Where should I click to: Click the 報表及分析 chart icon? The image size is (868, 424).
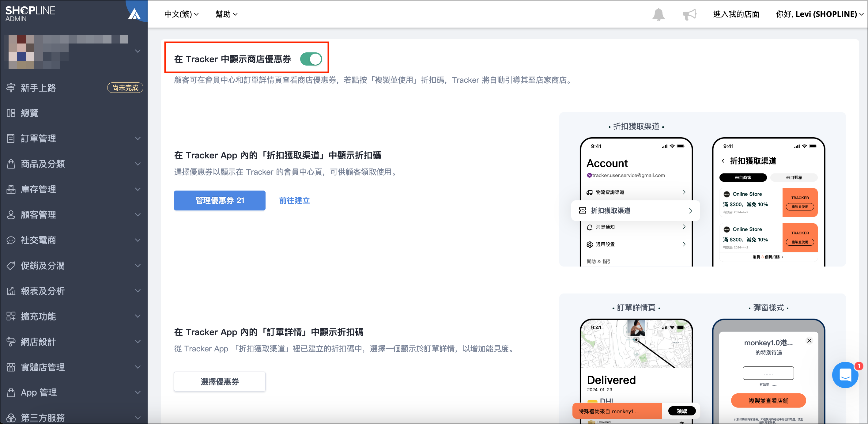[11, 291]
